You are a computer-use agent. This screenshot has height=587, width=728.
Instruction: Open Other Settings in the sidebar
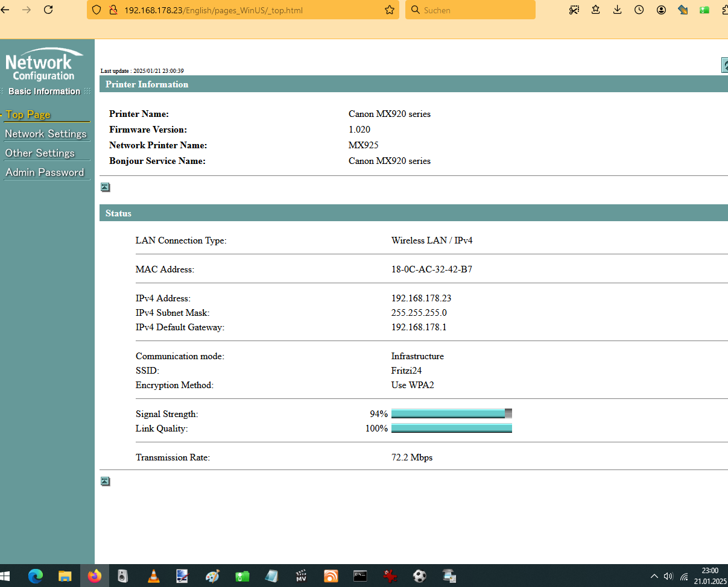tap(40, 153)
